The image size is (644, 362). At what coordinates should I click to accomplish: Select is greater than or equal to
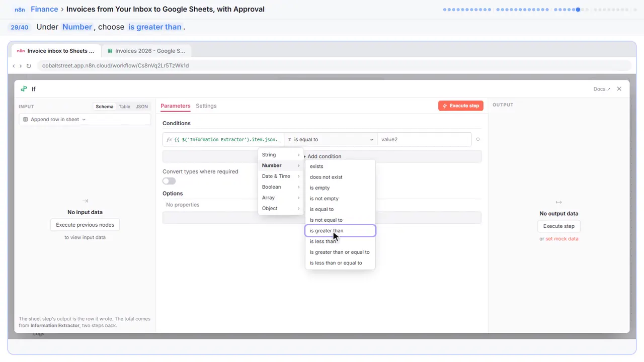[340, 252]
